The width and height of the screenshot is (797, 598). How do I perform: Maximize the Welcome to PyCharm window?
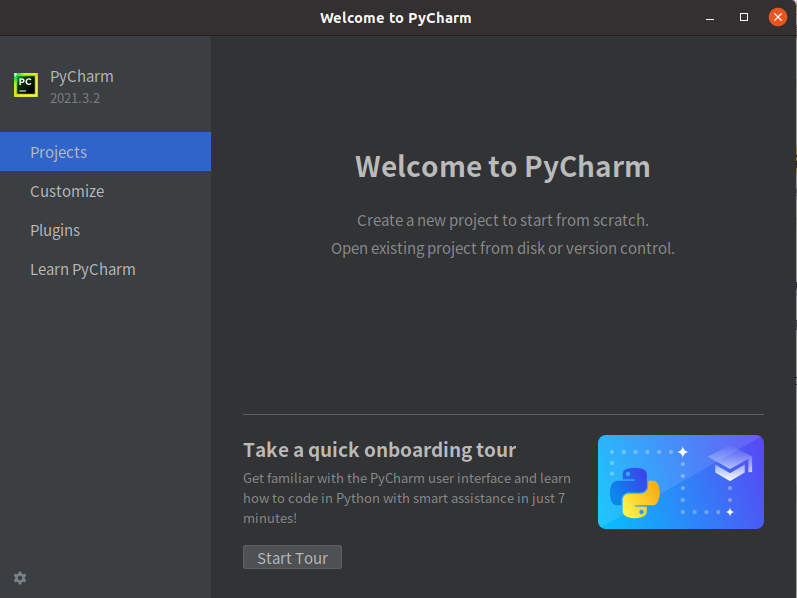(x=744, y=17)
